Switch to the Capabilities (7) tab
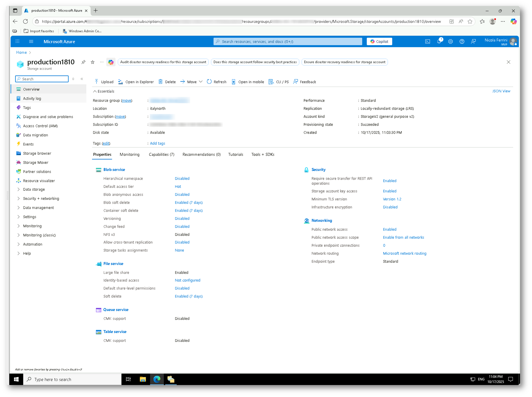 161,155
